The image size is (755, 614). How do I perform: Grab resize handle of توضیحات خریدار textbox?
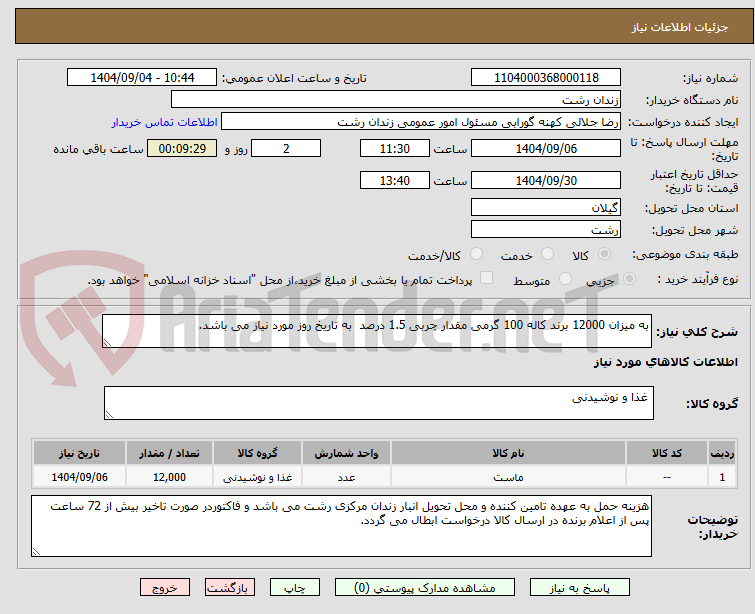pyautogui.click(x=37, y=551)
